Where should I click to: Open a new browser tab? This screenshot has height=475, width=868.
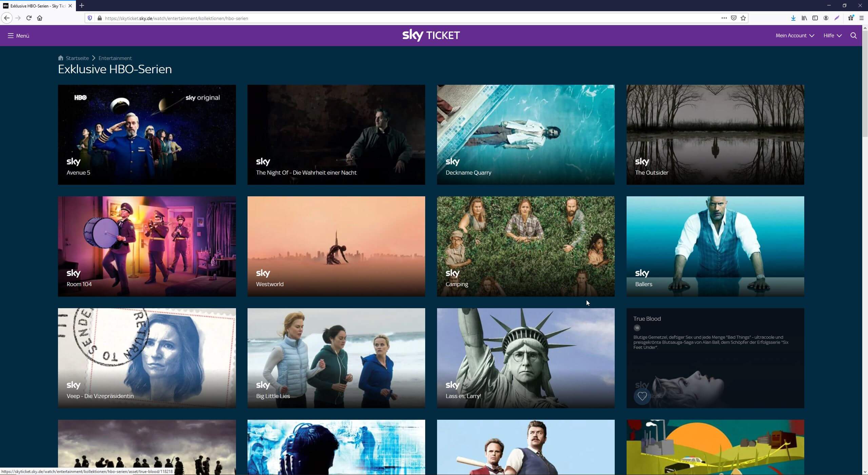(82, 5)
